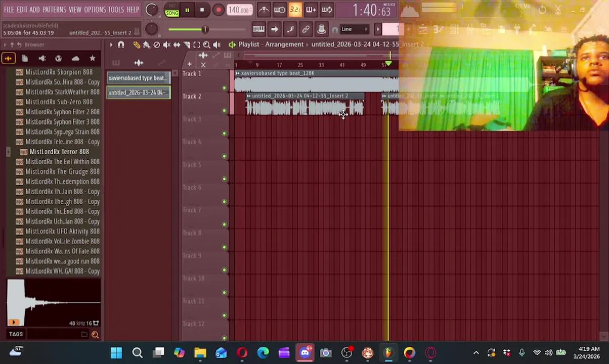Enable typing keyboard to piano icon

coord(258,29)
